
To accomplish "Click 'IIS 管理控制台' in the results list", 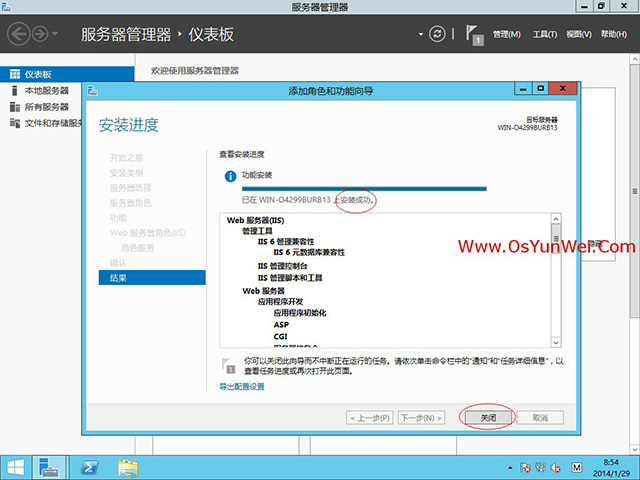I will click(282, 266).
